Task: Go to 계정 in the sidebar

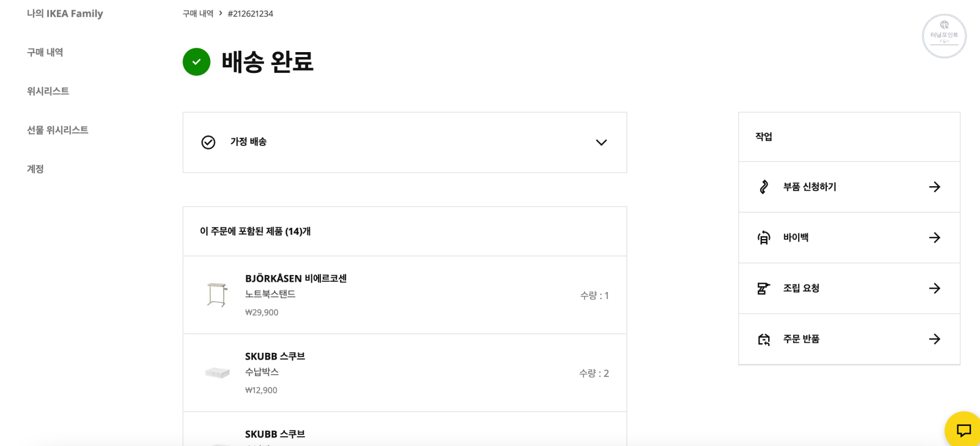Action: tap(36, 168)
